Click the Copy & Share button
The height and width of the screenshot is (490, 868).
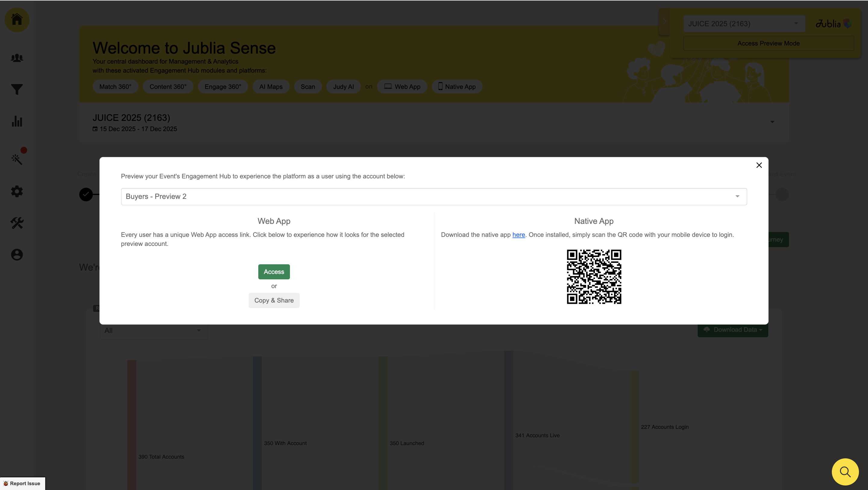click(274, 300)
